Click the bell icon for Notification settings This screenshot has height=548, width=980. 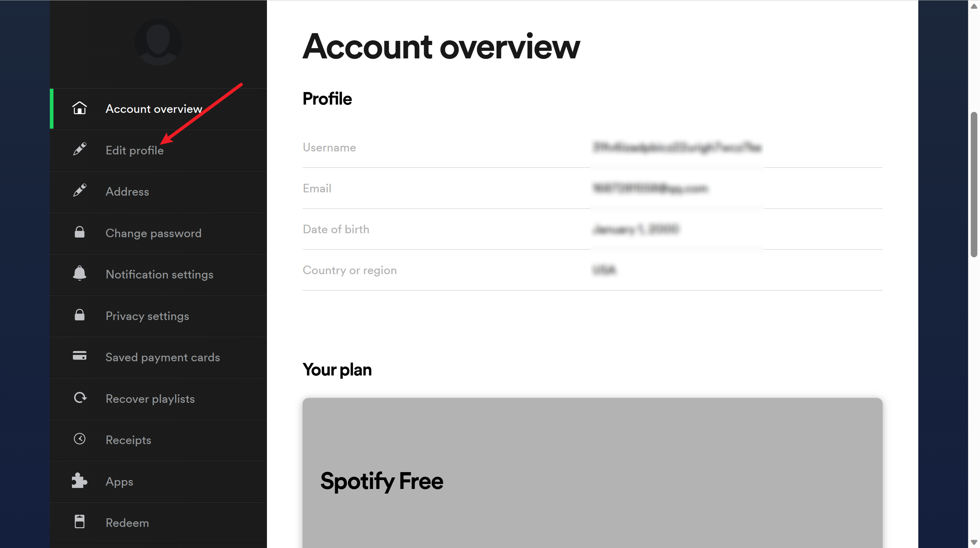[x=80, y=274]
